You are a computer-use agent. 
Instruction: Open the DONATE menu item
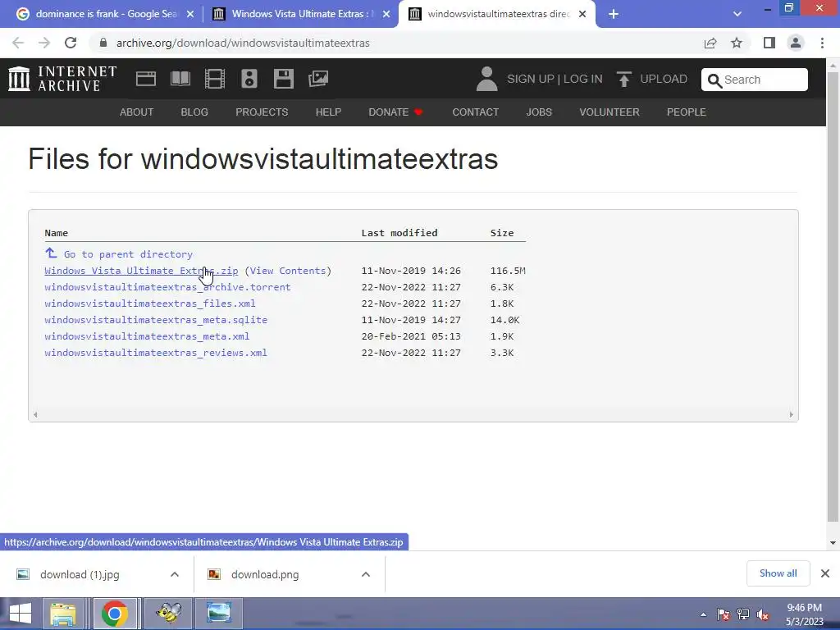click(x=396, y=112)
